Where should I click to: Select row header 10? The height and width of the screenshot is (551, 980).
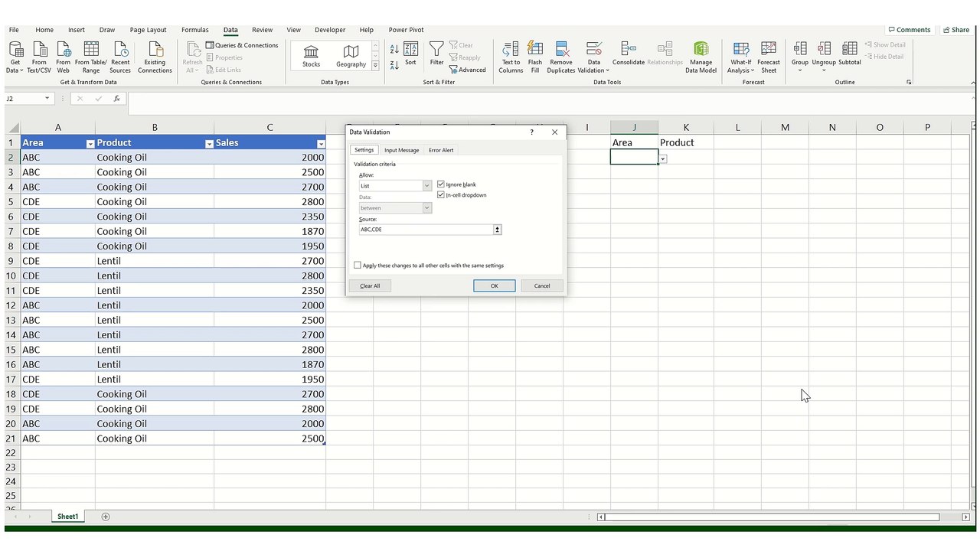[11, 275]
